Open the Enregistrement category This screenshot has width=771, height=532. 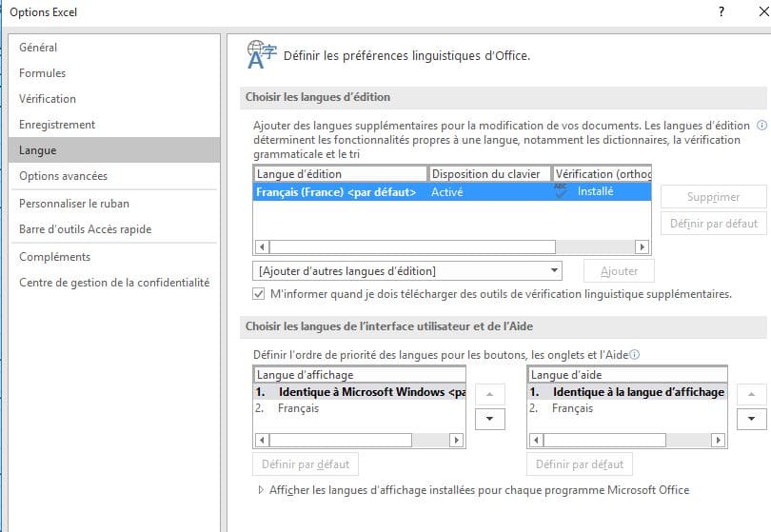114,125
